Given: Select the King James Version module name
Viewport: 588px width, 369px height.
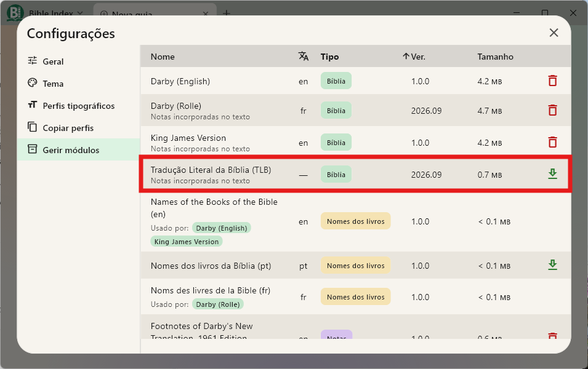Looking at the screenshot, I should [188, 138].
